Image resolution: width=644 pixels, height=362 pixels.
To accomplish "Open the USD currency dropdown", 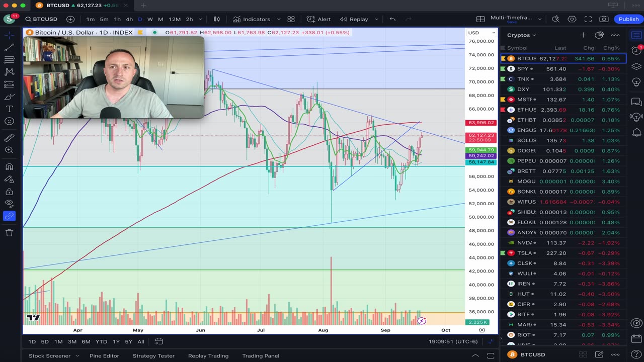I will pyautogui.click(x=481, y=33).
